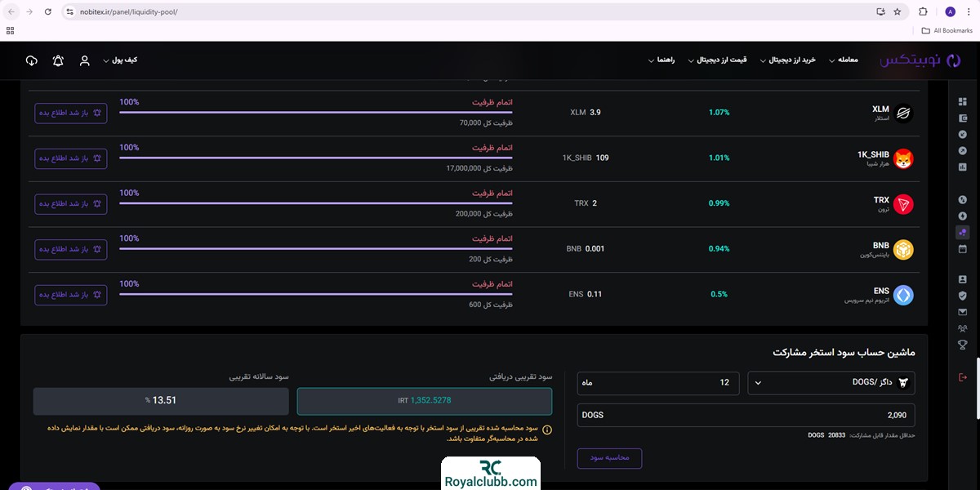The width and height of the screenshot is (980, 490).
Task: Open the notifications bell in header
Action: click(x=58, y=60)
